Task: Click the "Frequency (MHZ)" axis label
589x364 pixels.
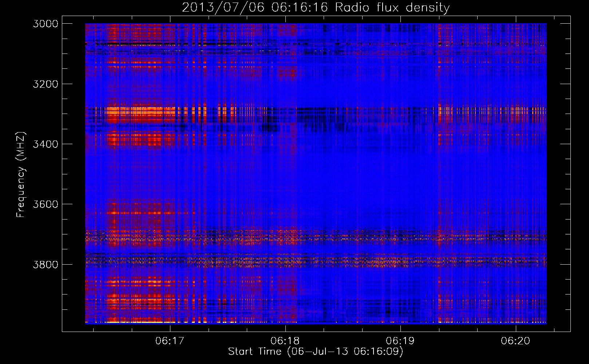Action: click(x=21, y=175)
